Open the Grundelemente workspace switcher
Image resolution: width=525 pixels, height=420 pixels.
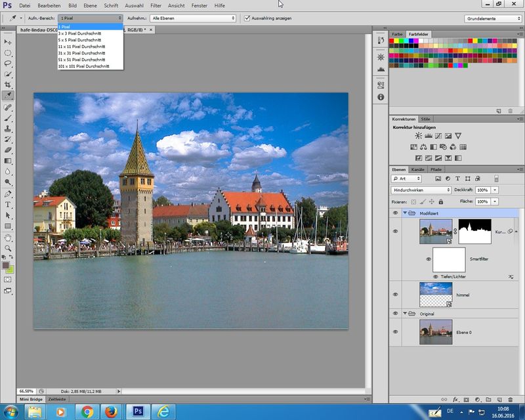point(492,18)
